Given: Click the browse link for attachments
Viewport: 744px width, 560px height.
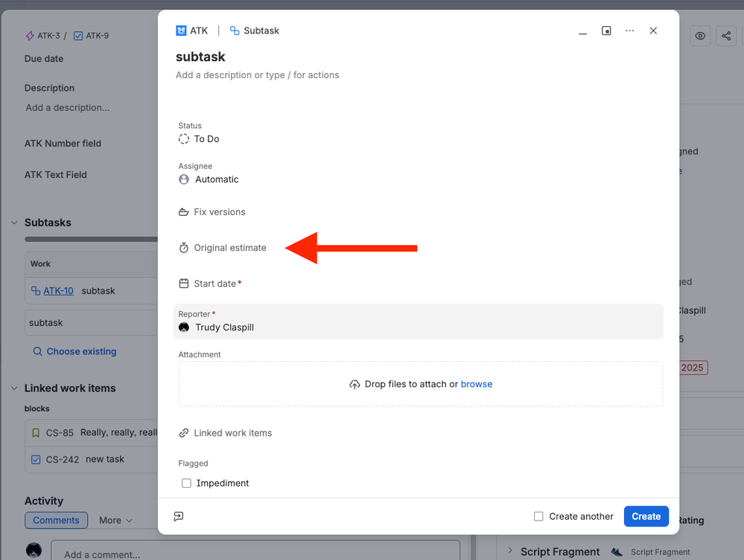Looking at the screenshot, I should click(x=477, y=384).
